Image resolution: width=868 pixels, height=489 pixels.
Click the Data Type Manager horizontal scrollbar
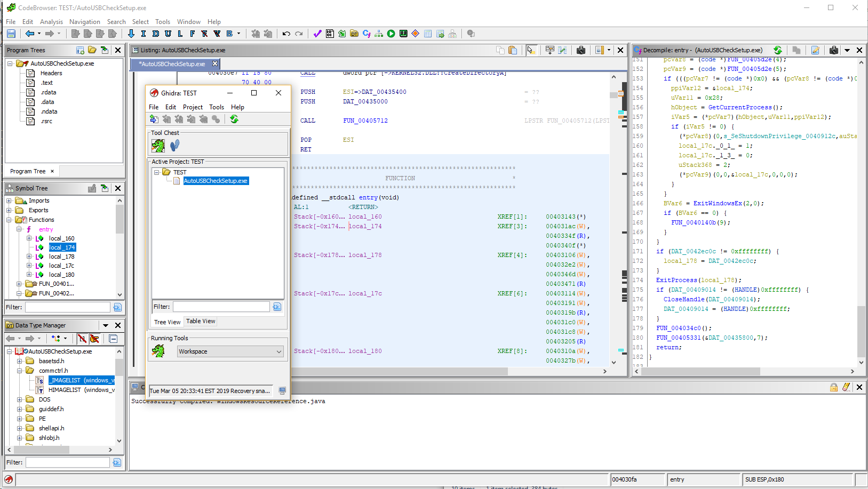[x=59, y=450]
